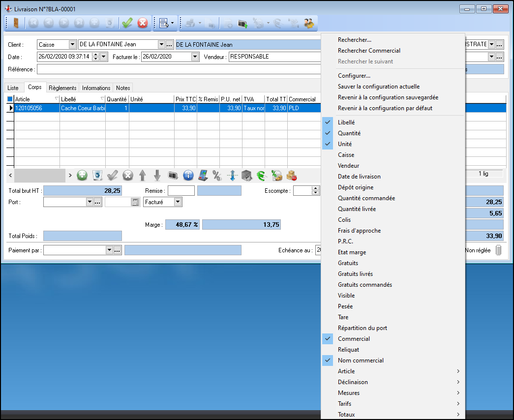
Task: Select Configurer... from the context menu
Action: pyautogui.click(x=354, y=76)
